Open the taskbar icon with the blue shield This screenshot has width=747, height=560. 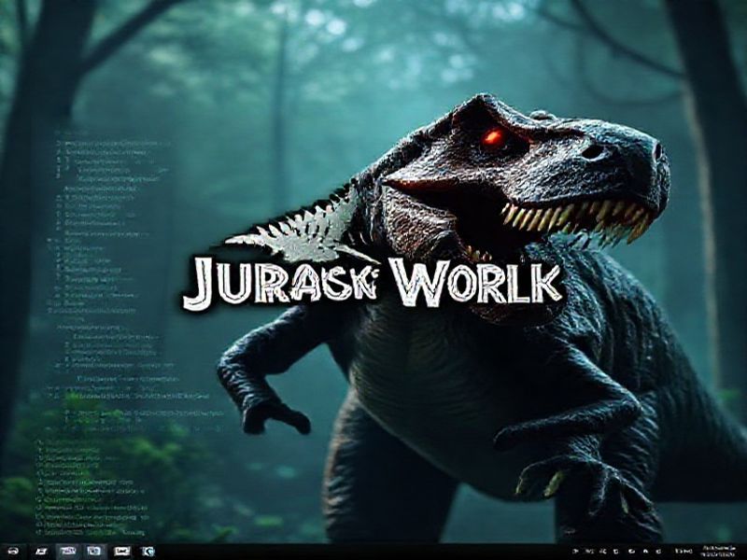pyautogui.click(x=149, y=552)
